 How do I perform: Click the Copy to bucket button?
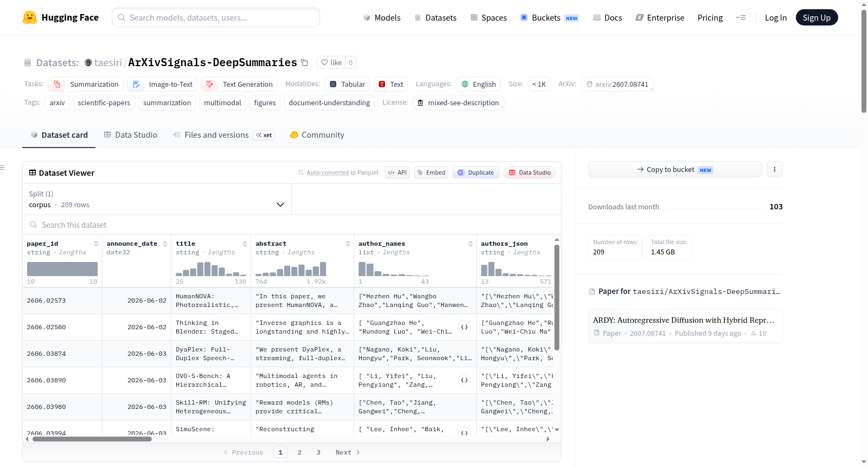tap(675, 170)
